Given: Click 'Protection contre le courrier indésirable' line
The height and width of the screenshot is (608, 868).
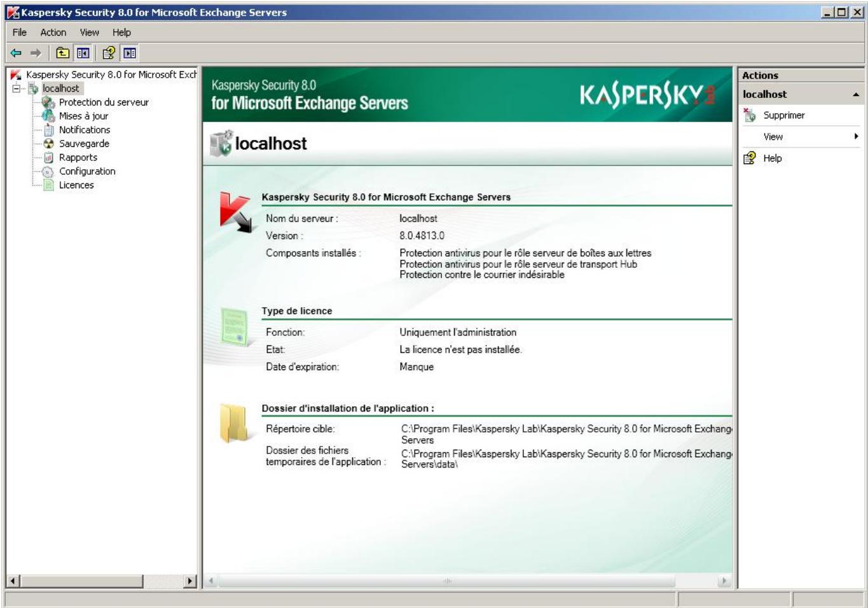Looking at the screenshot, I should tap(482, 275).
